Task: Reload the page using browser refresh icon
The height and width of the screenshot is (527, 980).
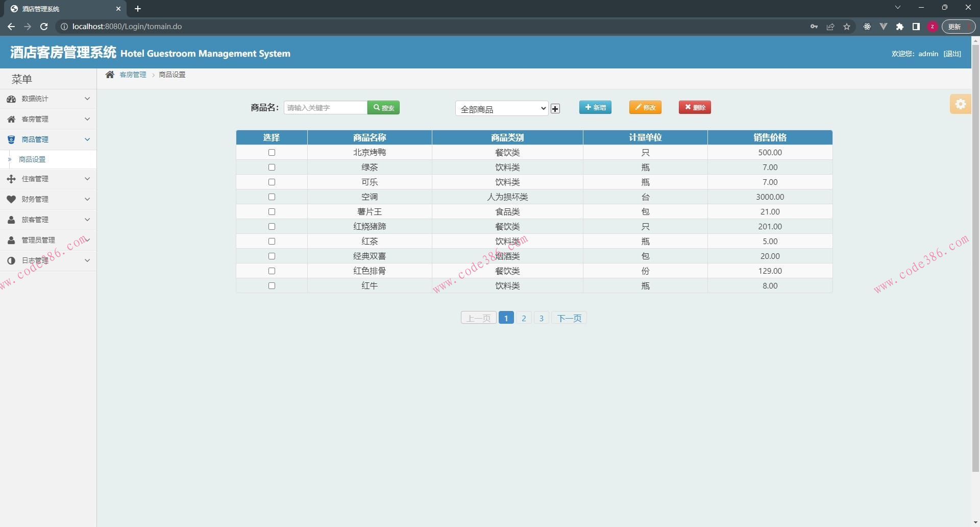Action: 44,27
